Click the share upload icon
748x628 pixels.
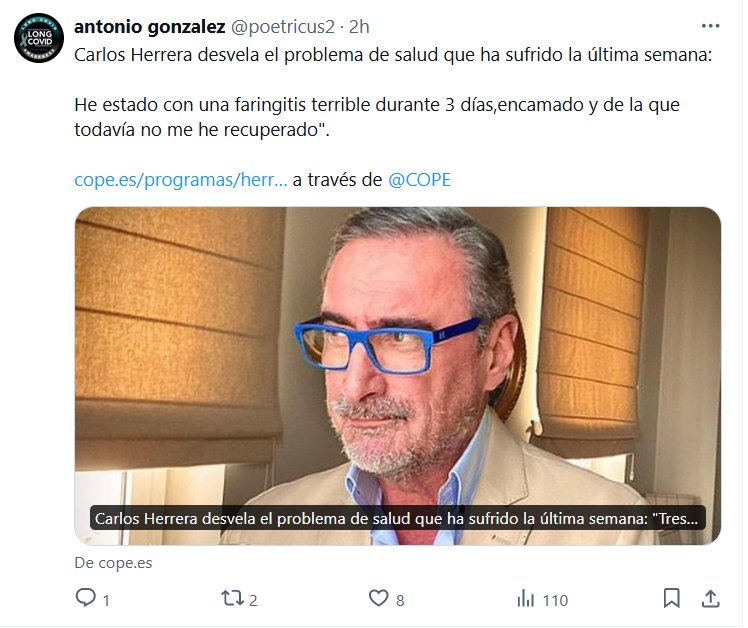coord(710,598)
